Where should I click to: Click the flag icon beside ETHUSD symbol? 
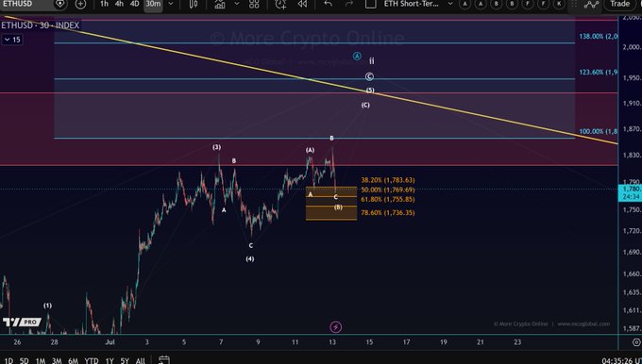coord(59,4)
